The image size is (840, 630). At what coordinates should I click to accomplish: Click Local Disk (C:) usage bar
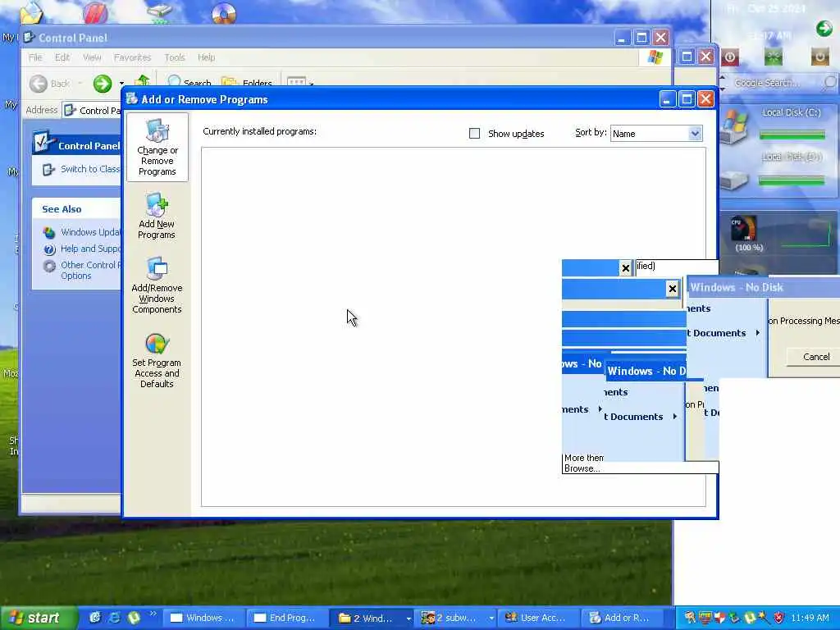tap(792, 135)
